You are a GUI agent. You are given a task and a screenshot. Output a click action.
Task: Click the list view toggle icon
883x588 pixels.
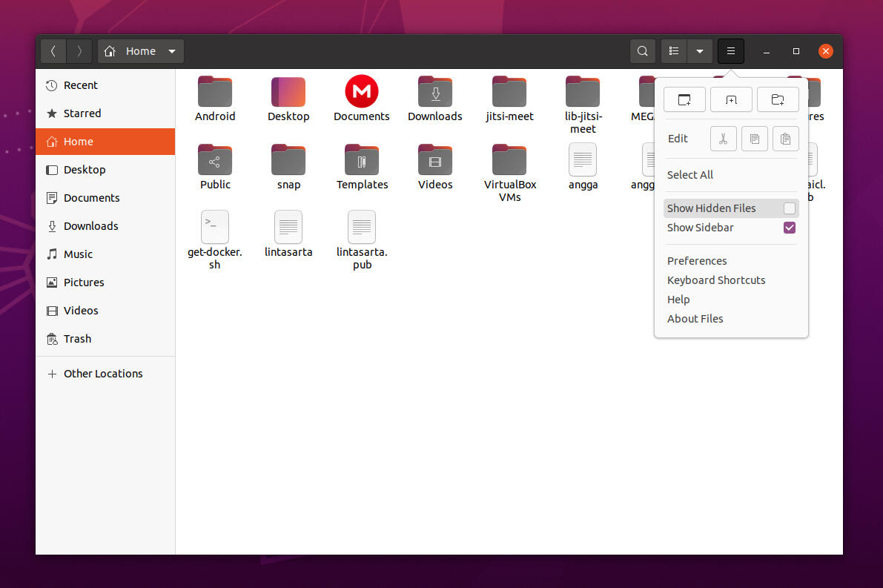coord(674,51)
